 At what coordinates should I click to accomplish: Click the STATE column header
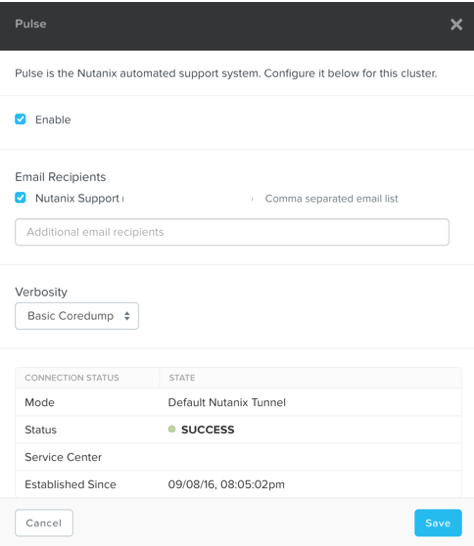pos(182,378)
